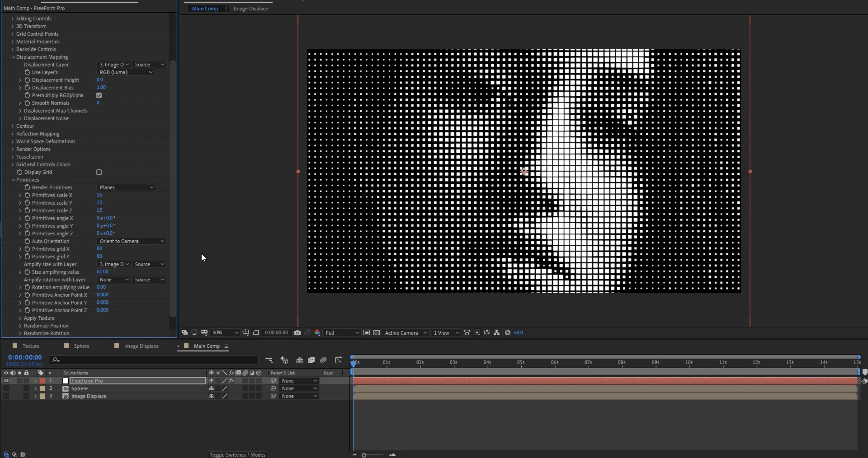The image size is (868, 458).
Task: Take a snapshot with the camera icon
Action: click(x=297, y=333)
